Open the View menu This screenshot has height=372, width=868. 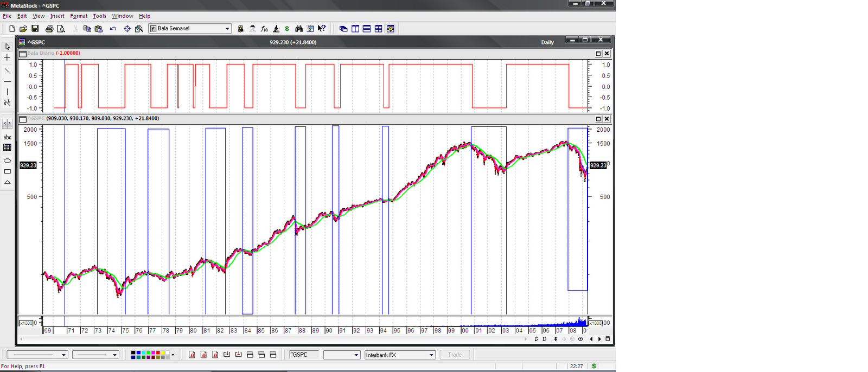click(x=39, y=16)
